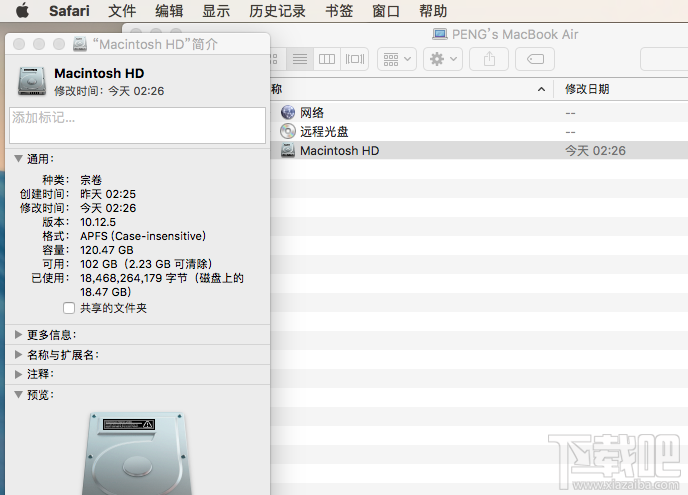Collapse the 预览 section

[x=18, y=395]
